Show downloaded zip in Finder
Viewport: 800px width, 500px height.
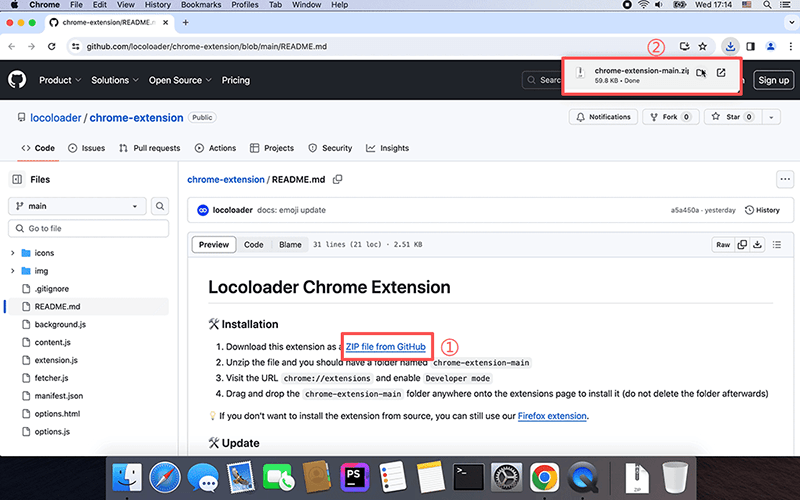[x=701, y=73]
